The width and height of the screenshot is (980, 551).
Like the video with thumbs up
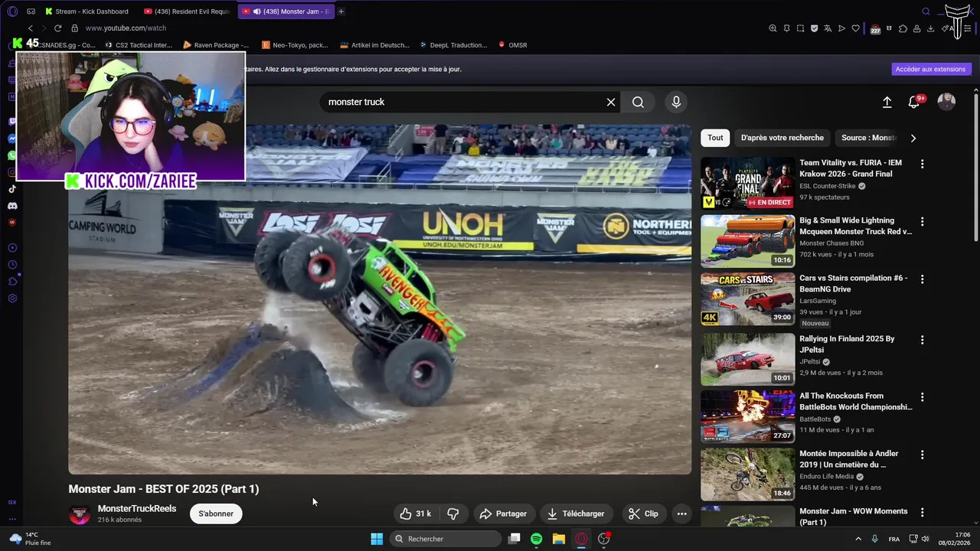(x=415, y=514)
